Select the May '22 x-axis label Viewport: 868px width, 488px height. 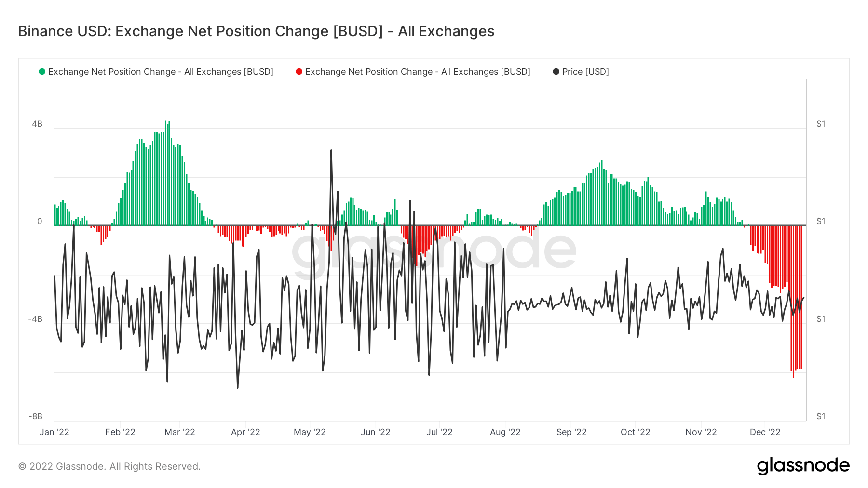(x=310, y=432)
